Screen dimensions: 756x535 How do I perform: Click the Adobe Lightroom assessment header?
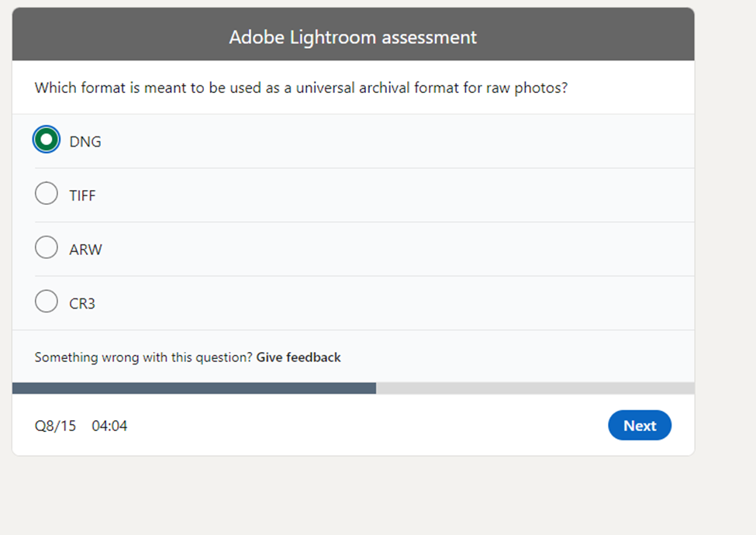click(x=353, y=36)
